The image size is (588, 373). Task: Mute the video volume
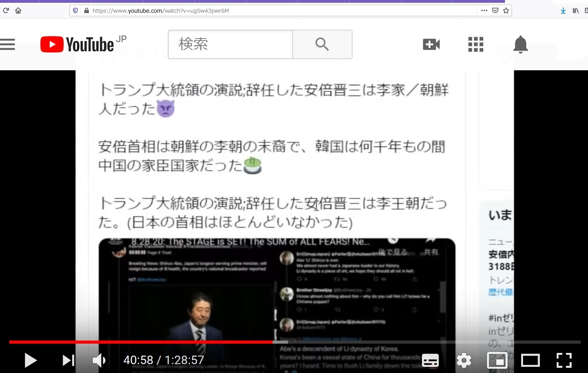99,360
